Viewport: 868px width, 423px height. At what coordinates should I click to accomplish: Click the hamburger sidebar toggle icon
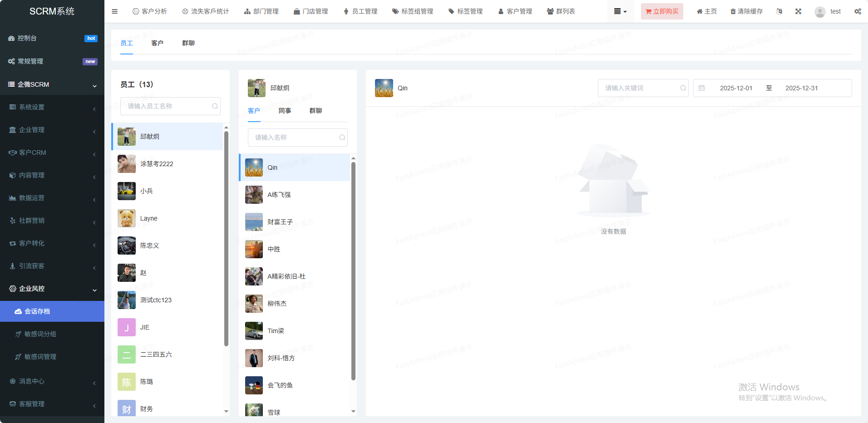click(x=114, y=11)
